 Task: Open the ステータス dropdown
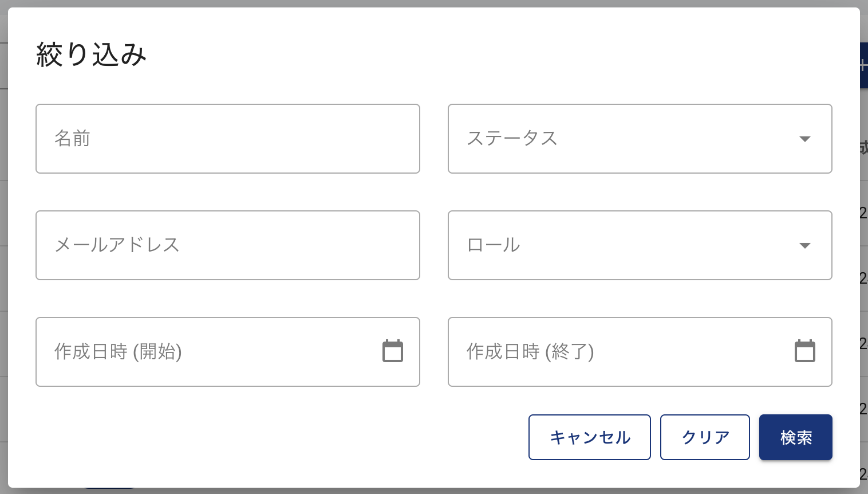(640, 139)
